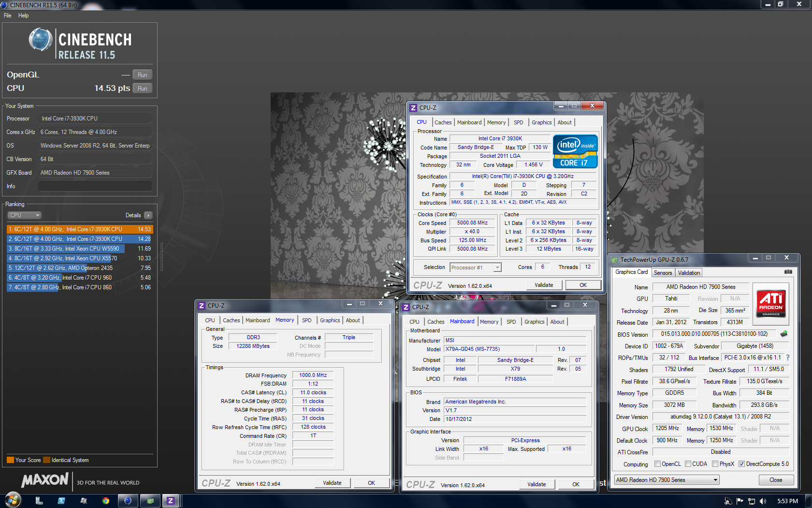
Task: Click the system clock 5:53 PM
Action: [787, 501]
